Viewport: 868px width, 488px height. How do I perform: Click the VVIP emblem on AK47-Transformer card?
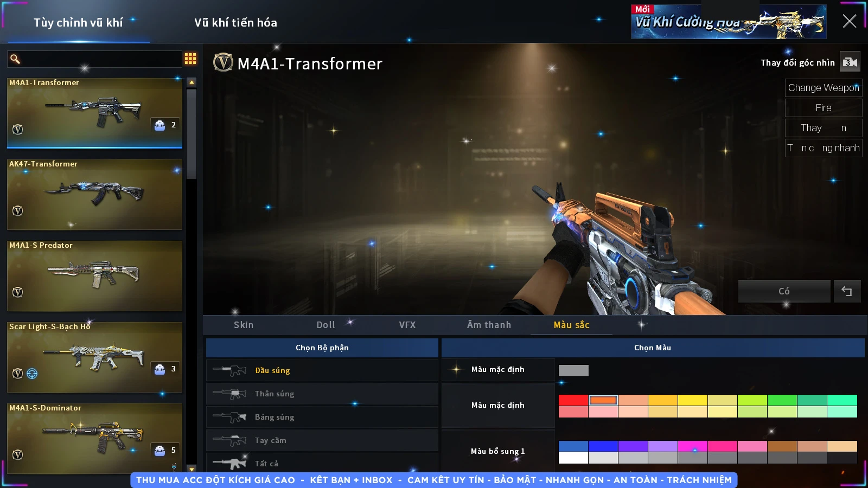[x=18, y=211]
